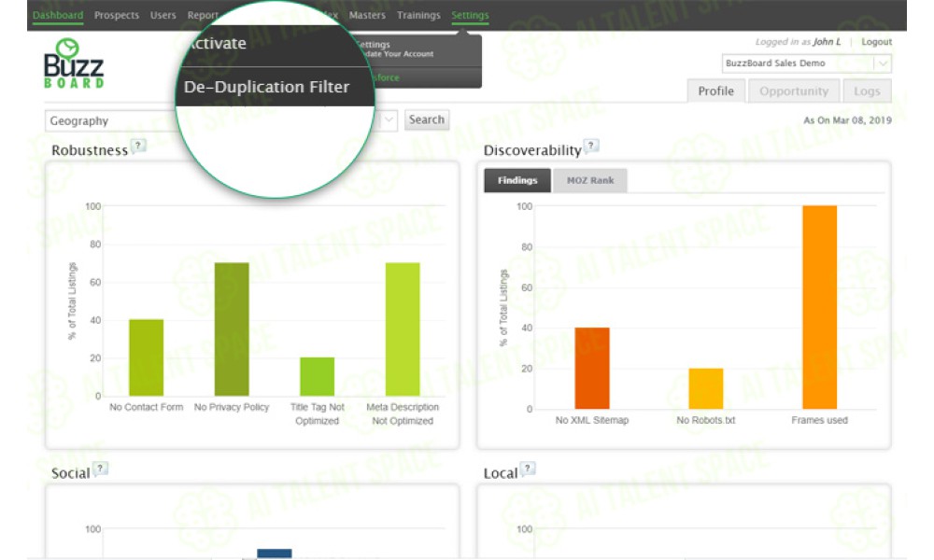The height and width of the screenshot is (560, 934).
Task: Click the 'Discoverability' section heading
Action: (532, 150)
